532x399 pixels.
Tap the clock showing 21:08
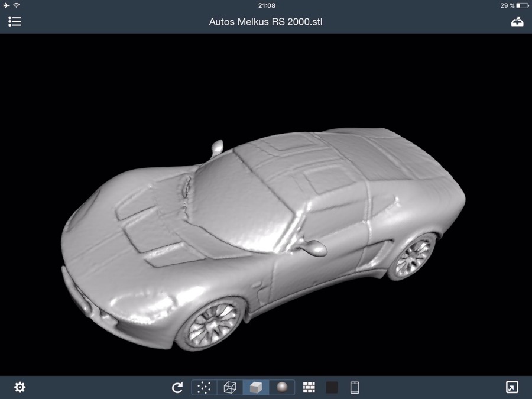[267, 5]
